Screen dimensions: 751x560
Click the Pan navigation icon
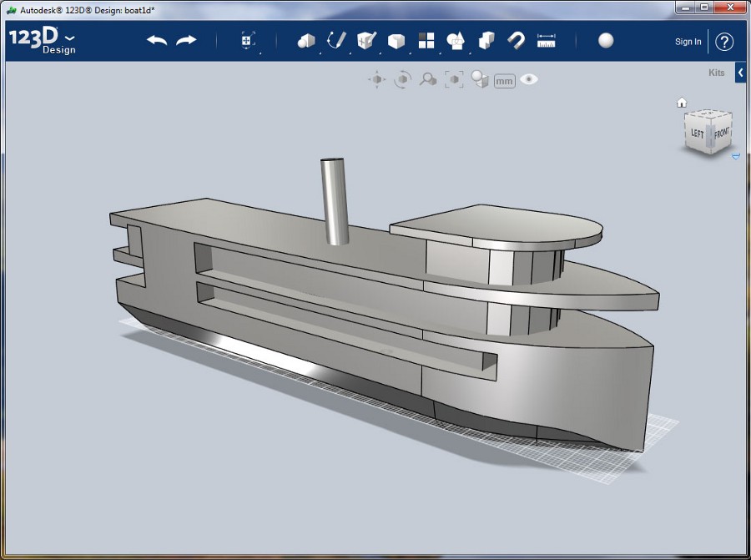click(x=376, y=80)
